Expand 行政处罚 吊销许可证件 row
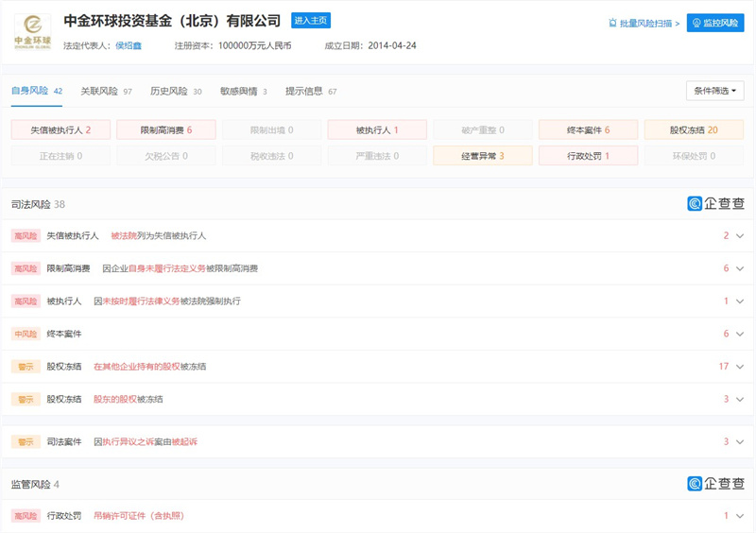This screenshot has width=756, height=533. coord(740,516)
